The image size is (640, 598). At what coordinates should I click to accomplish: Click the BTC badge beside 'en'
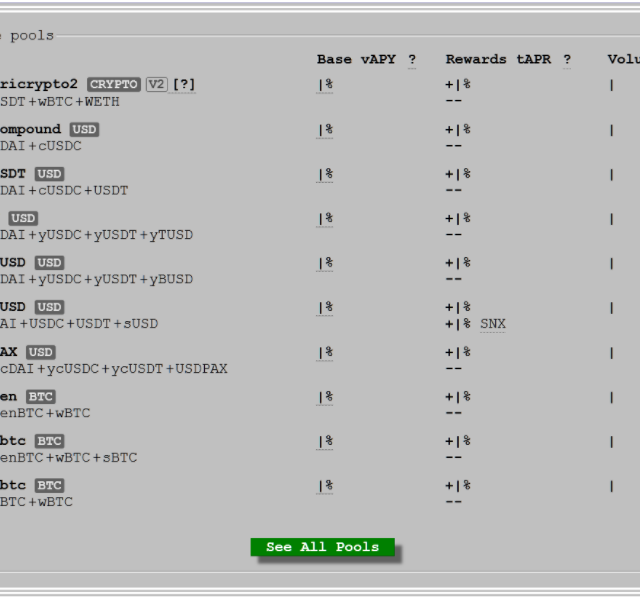[41, 397]
